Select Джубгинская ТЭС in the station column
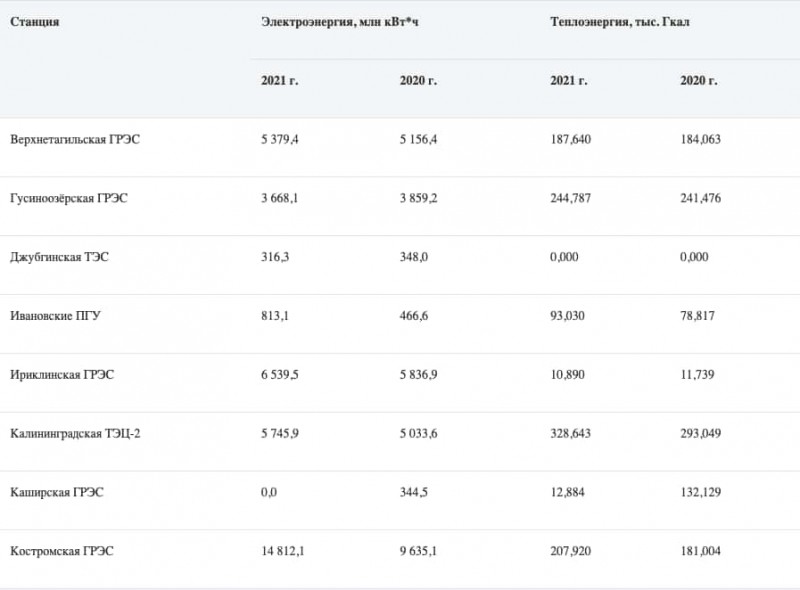800x590 pixels. pos(59,257)
